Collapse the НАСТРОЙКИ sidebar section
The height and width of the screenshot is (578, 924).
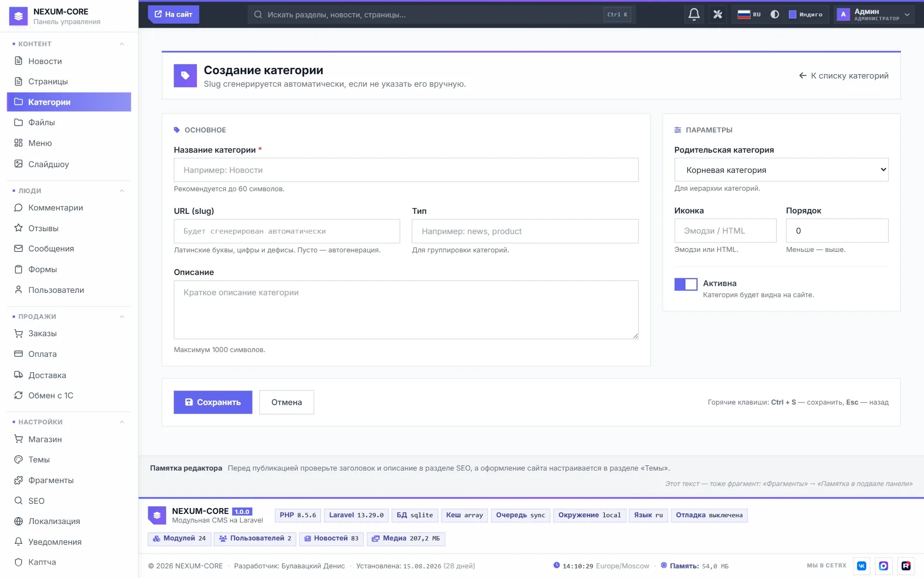point(122,422)
